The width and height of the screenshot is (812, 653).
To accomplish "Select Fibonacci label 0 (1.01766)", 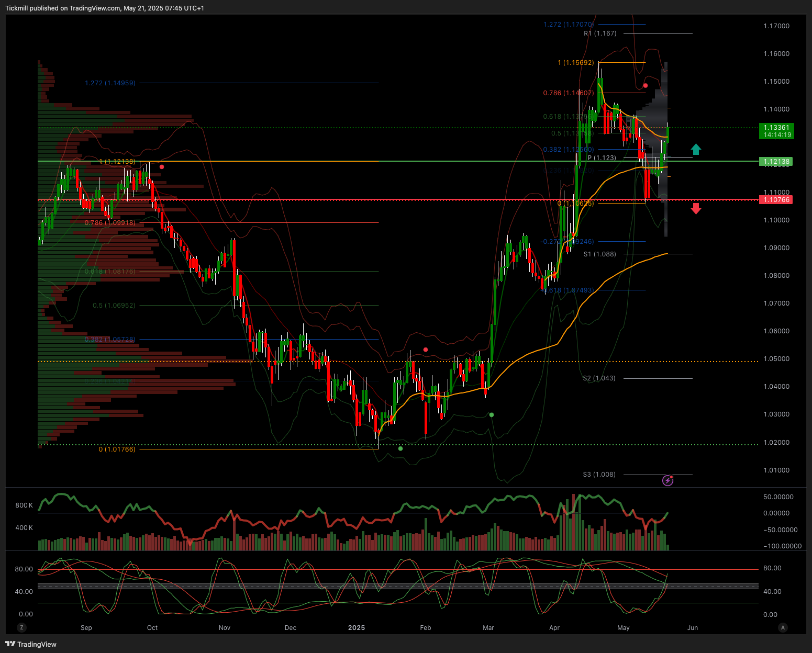I will pyautogui.click(x=117, y=449).
